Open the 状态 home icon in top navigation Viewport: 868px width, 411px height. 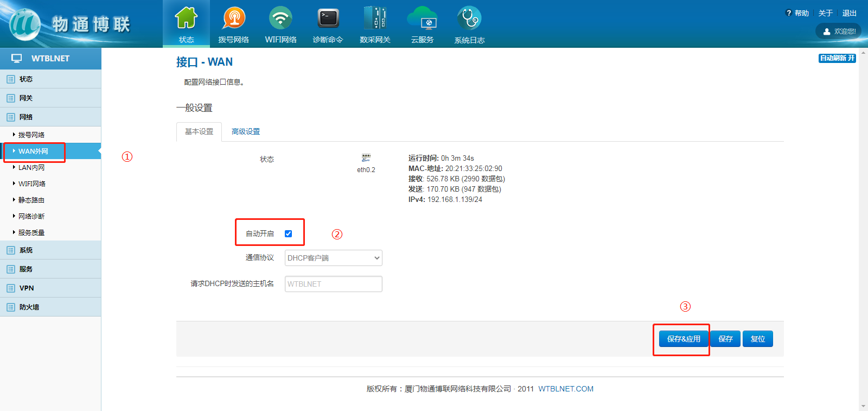pos(186,18)
